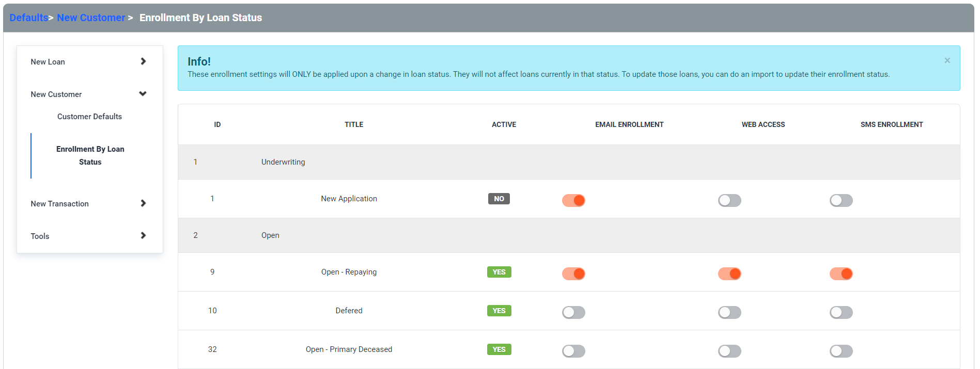Click the SMS ENROLLMENT column header

click(892, 124)
